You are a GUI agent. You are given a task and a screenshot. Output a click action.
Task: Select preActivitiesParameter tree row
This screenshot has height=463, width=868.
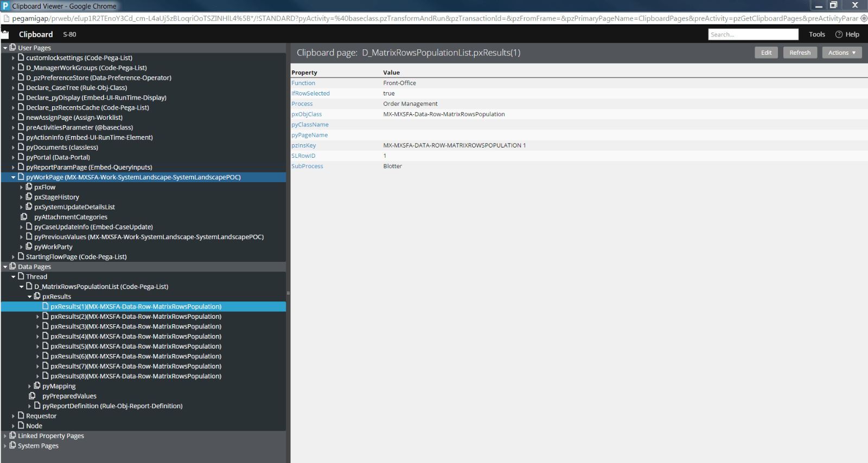tap(143, 127)
